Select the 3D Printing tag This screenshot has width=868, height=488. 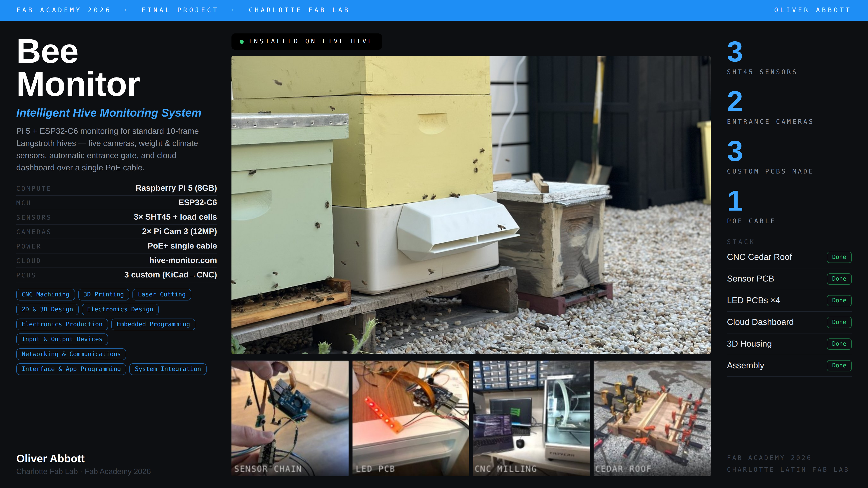pyautogui.click(x=104, y=294)
